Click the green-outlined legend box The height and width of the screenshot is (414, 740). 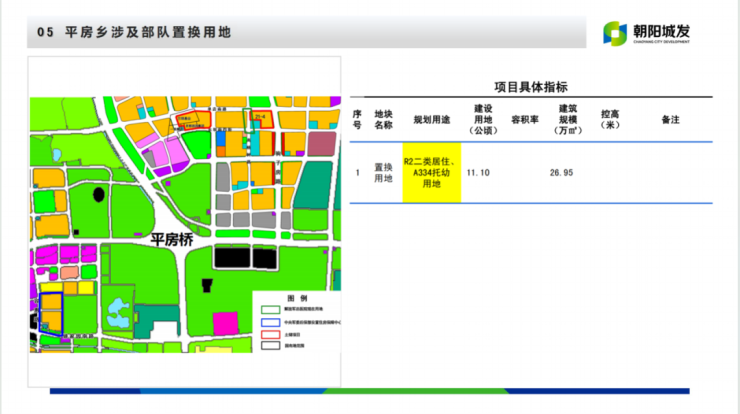(x=268, y=310)
